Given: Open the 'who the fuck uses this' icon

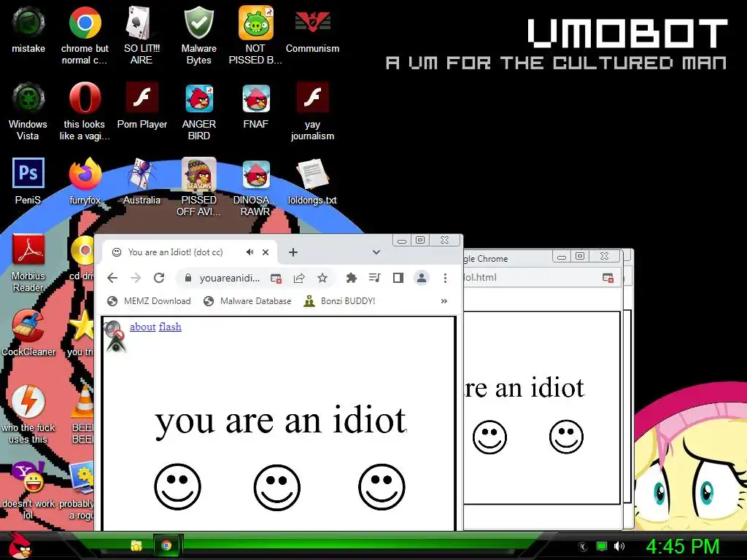Looking at the screenshot, I should pos(28,414).
